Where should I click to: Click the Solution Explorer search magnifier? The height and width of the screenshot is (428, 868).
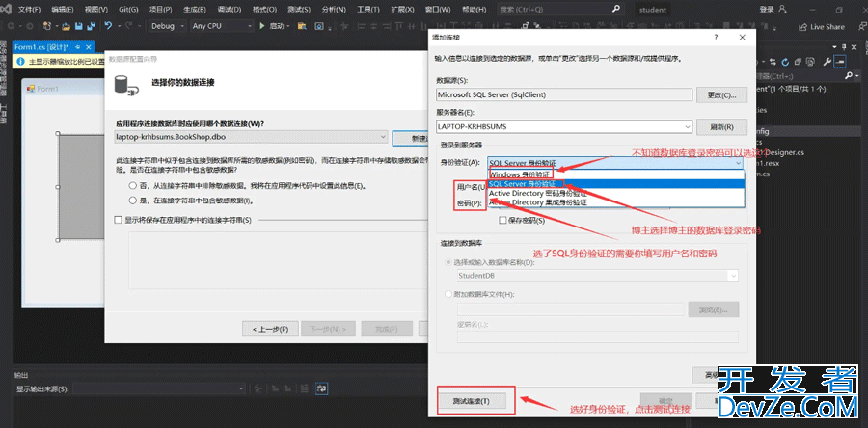pos(848,76)
